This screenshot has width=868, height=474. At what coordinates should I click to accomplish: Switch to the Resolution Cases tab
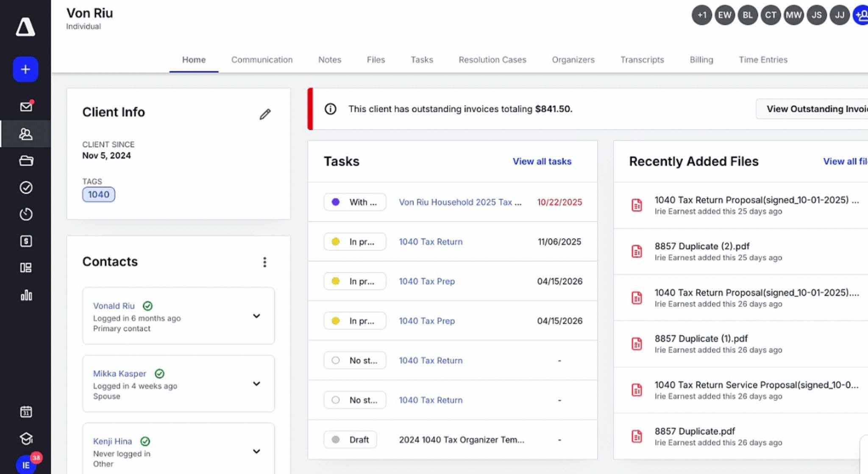point(492,60)
